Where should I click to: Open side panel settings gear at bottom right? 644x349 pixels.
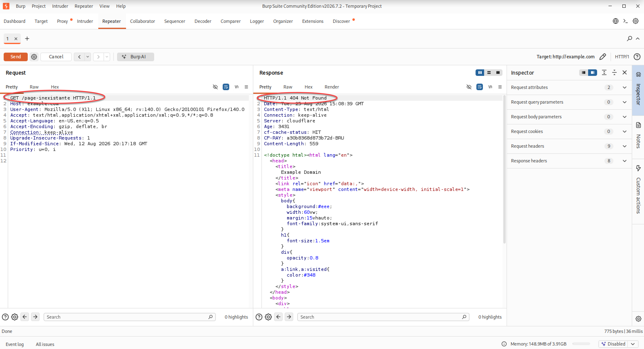tap(638, 318)
